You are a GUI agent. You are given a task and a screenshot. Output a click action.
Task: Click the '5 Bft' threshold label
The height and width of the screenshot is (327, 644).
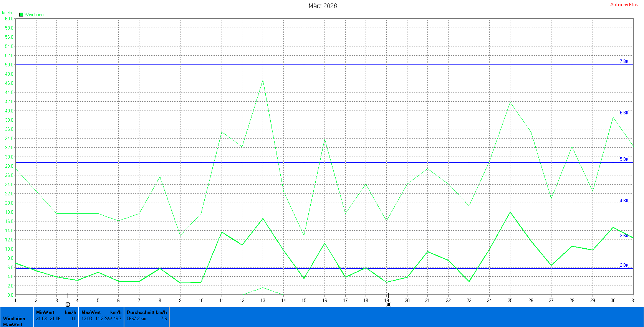pyautogui.click(x=624, y=159)
